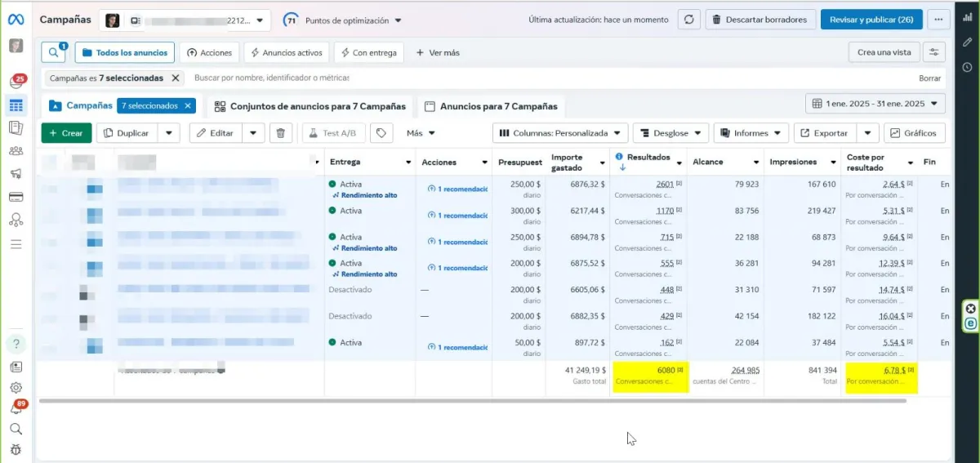Switch to Anuncios para 7 Campañas tab
Image resolution: width=980 pixels, height=463 pixels.
[491, 106]
